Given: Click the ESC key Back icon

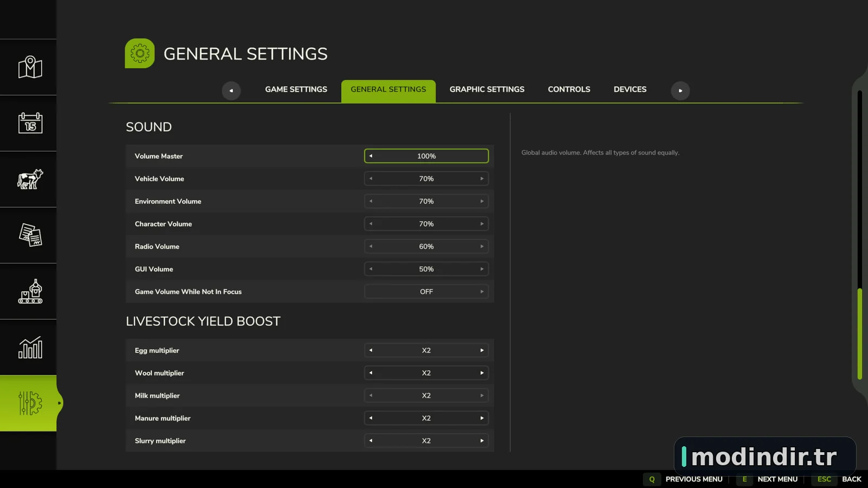Looking at the screenshot, I should point(824,479).
